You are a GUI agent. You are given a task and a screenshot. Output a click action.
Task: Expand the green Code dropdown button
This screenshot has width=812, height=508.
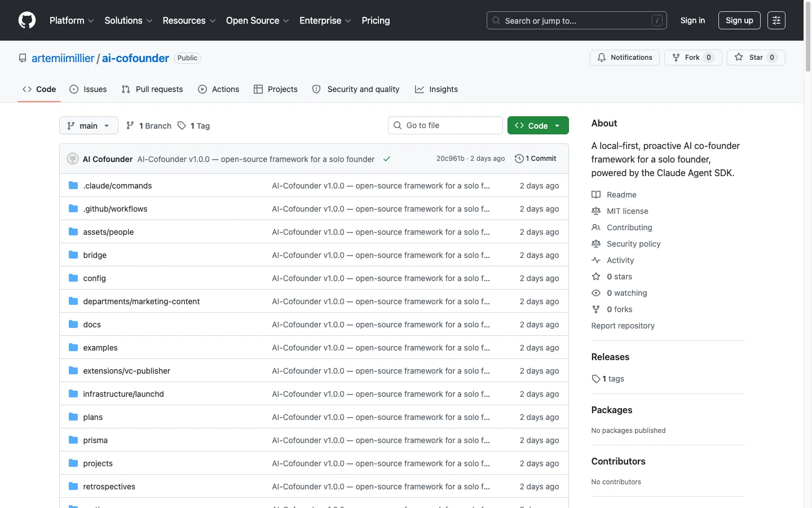538,125
